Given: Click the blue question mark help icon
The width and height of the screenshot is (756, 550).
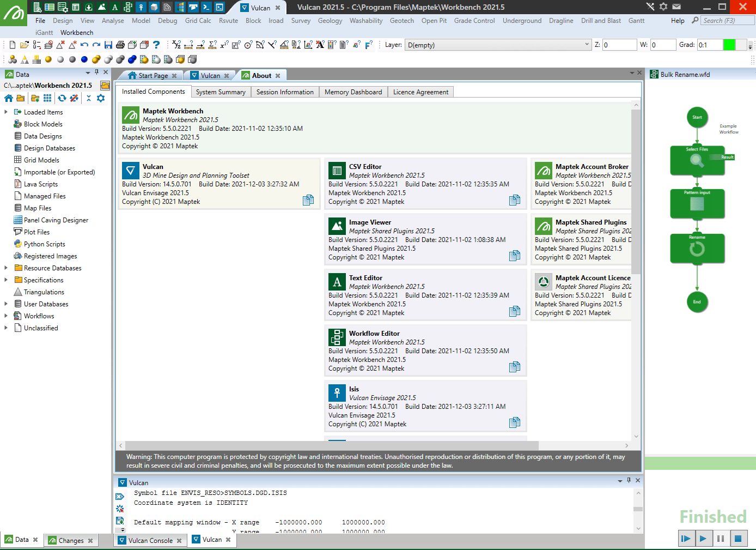Looking at the screenshot, I should (x=156, y=45).
